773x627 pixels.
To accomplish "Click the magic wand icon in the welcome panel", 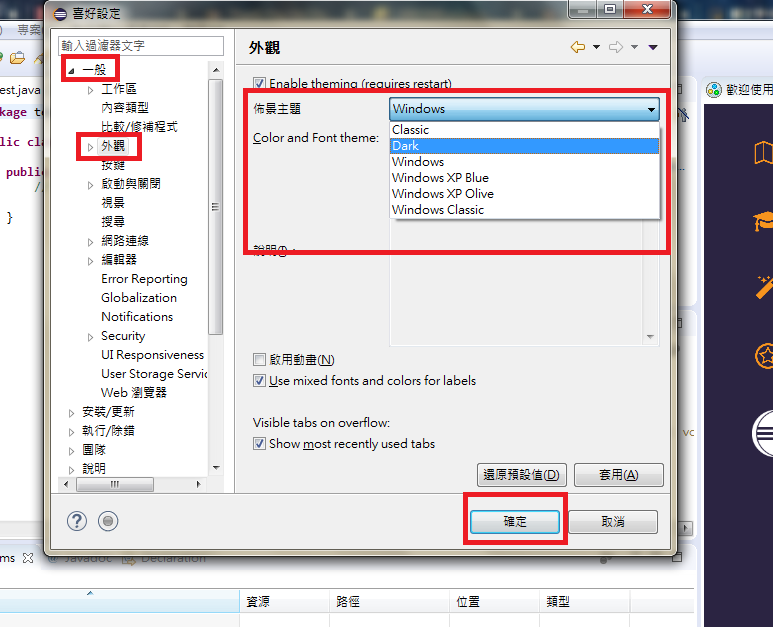I will tap(764, 287).
